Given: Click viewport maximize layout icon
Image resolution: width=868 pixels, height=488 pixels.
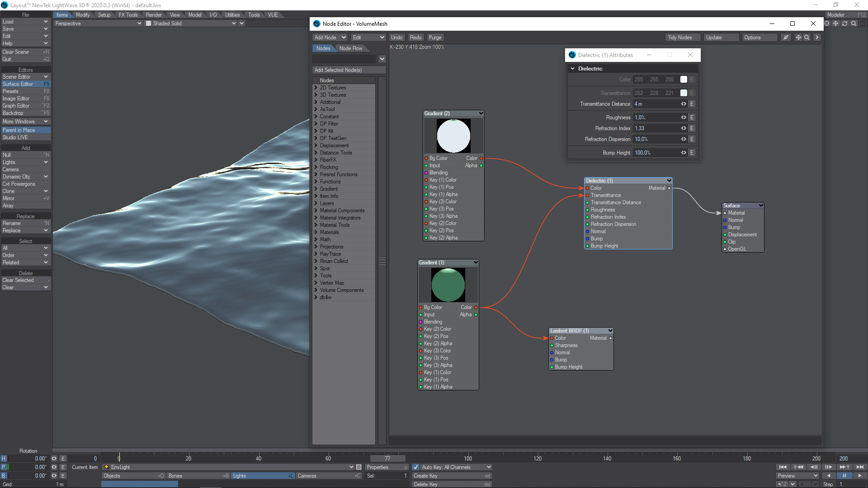Looking at the screenshot, I should (x=863, y=23).
